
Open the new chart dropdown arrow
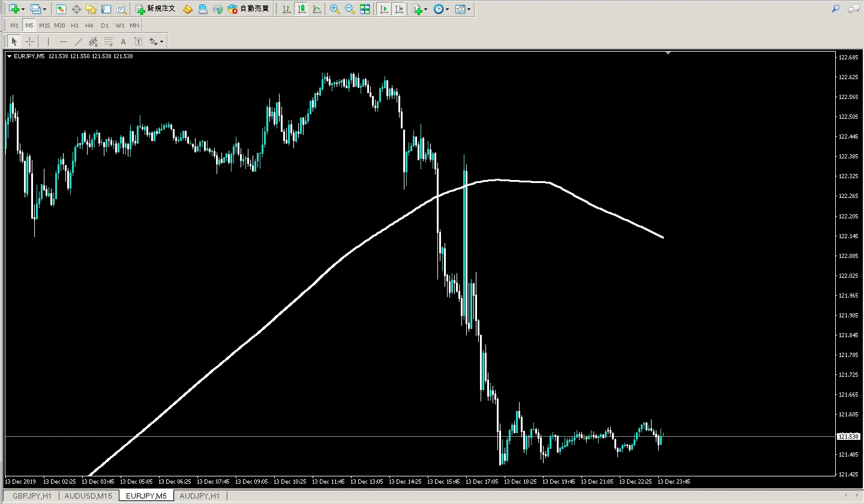23,10
